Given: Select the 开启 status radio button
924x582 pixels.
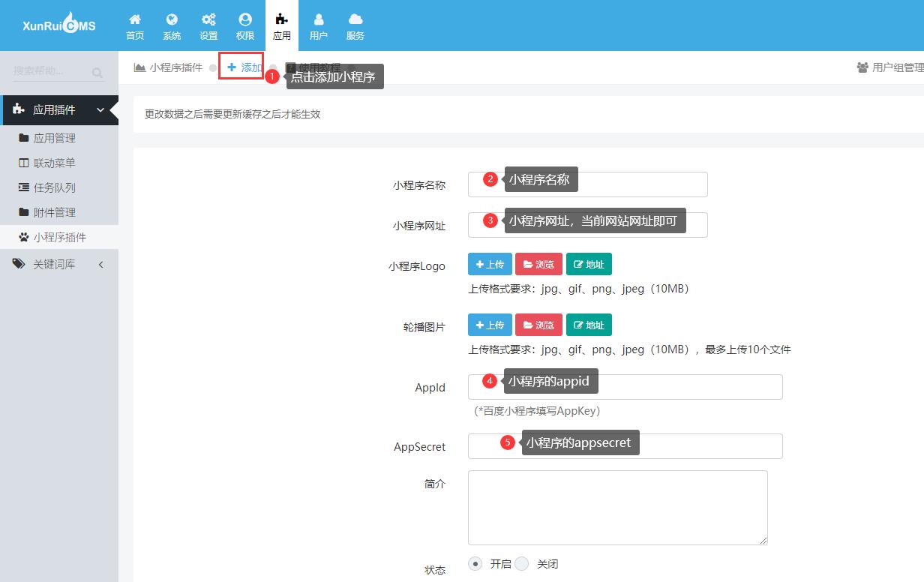Looking at the screenshot, I should coord(475,563).
